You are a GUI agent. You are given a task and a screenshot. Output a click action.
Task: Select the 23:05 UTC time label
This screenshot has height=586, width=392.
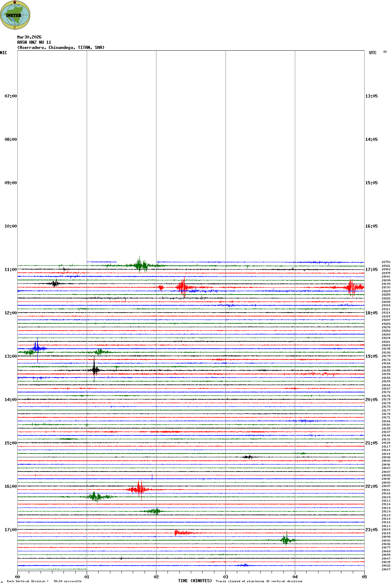point(371,530)
